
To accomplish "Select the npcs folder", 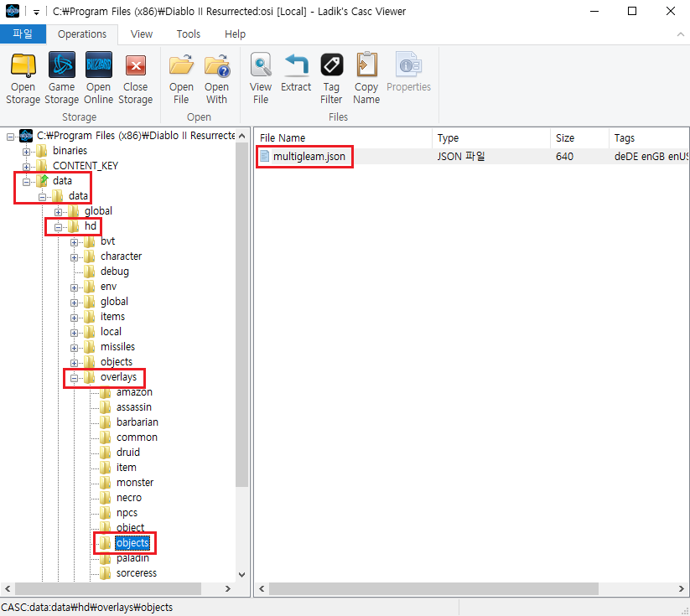I will point(127,513).
